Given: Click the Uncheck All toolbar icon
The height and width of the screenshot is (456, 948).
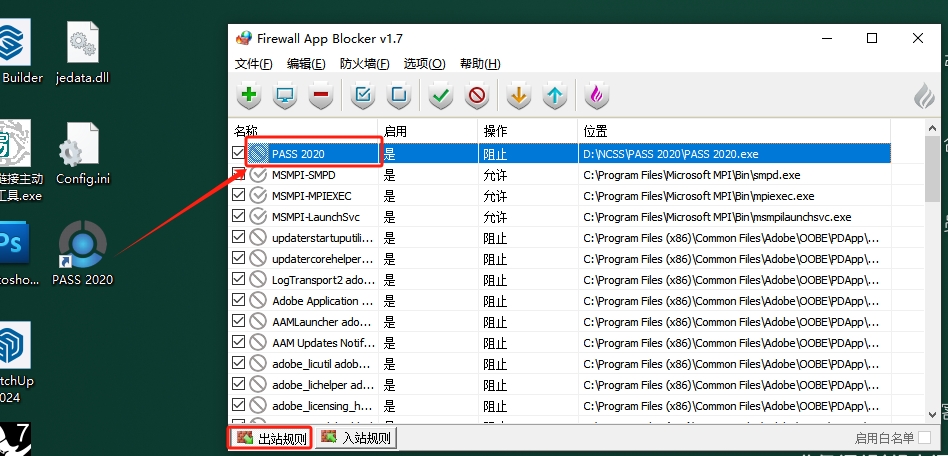Looking at the screenshot, I should [x=399, y=95].
